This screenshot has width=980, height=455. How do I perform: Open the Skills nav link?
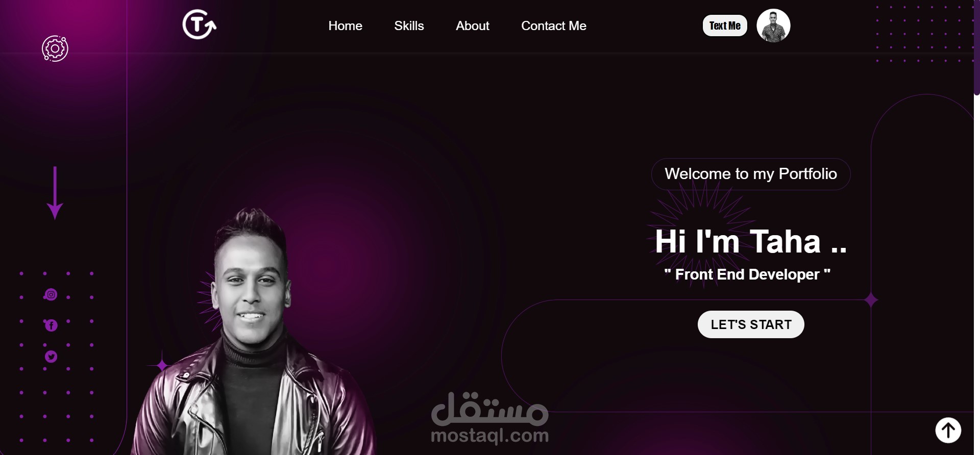click(409, 26)
